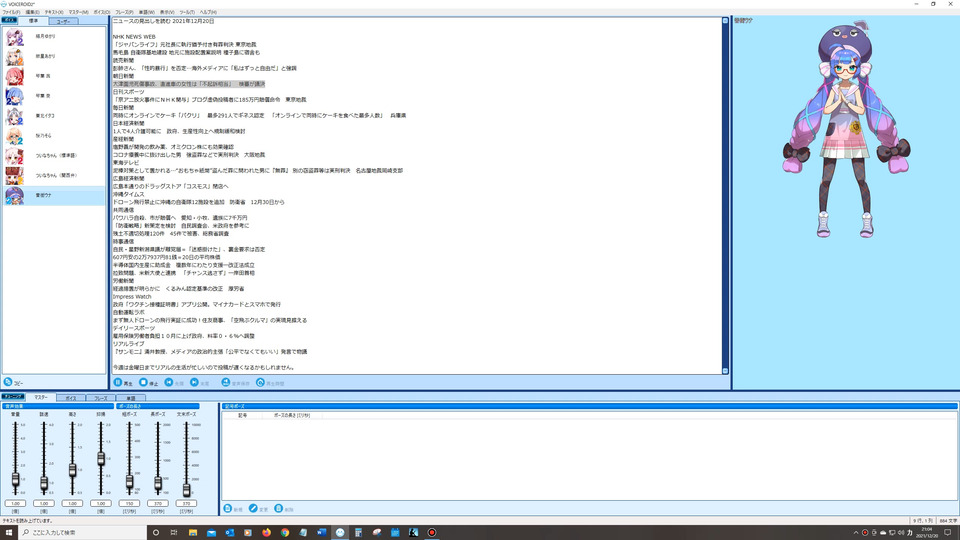This screenshot has height=540, width=960.
Task: Open Chrome from the taskbar
Action: 285,533
